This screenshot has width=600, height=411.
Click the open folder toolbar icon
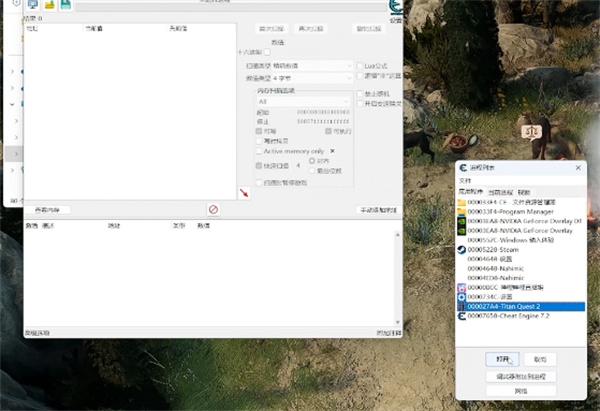click(x=47, y=4)
